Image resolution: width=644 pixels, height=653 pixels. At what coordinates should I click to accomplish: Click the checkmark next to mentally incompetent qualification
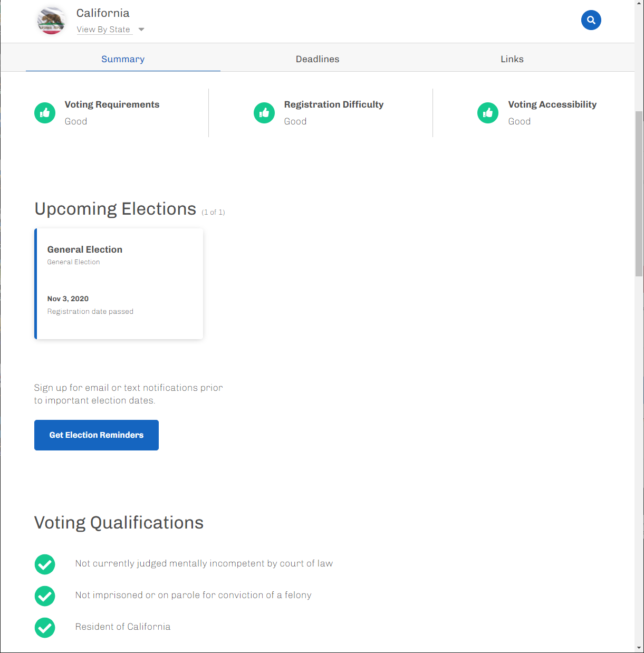pos(45,564)
